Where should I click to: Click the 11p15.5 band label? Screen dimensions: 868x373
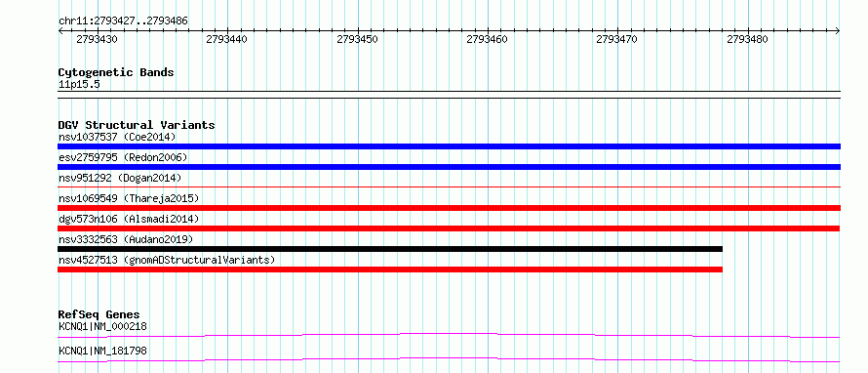(79, 85)
